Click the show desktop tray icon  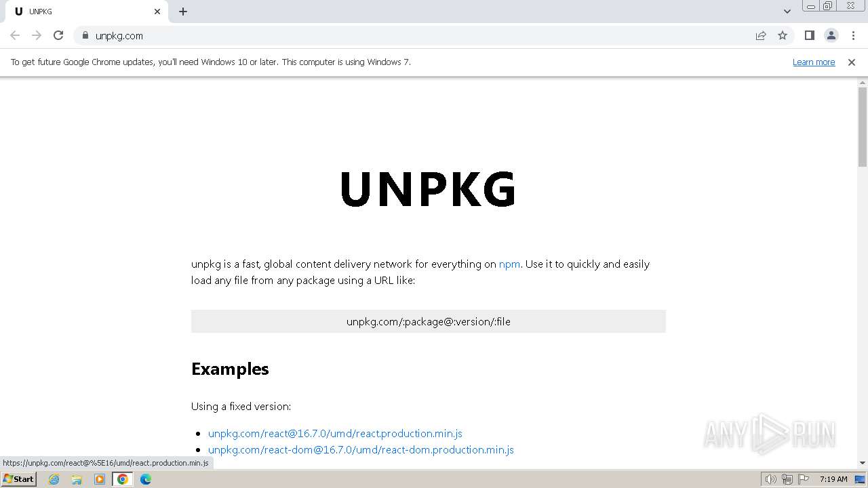(x=860, y=479)
